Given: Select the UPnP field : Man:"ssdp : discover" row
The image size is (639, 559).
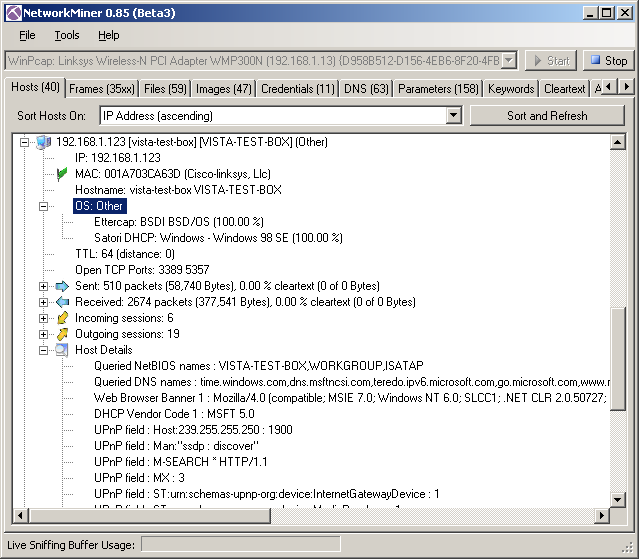Looking at the screenshot, I should (176, 446).
